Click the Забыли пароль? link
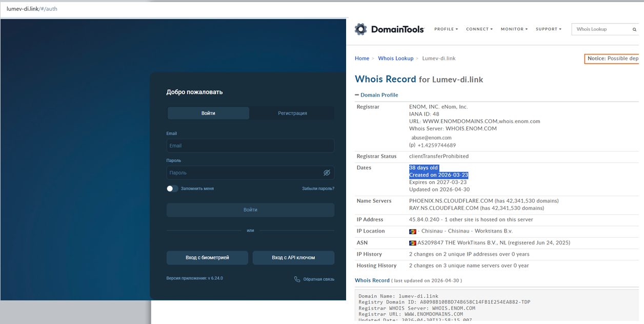Screen dimensions: 644x324 click(318, 188)
